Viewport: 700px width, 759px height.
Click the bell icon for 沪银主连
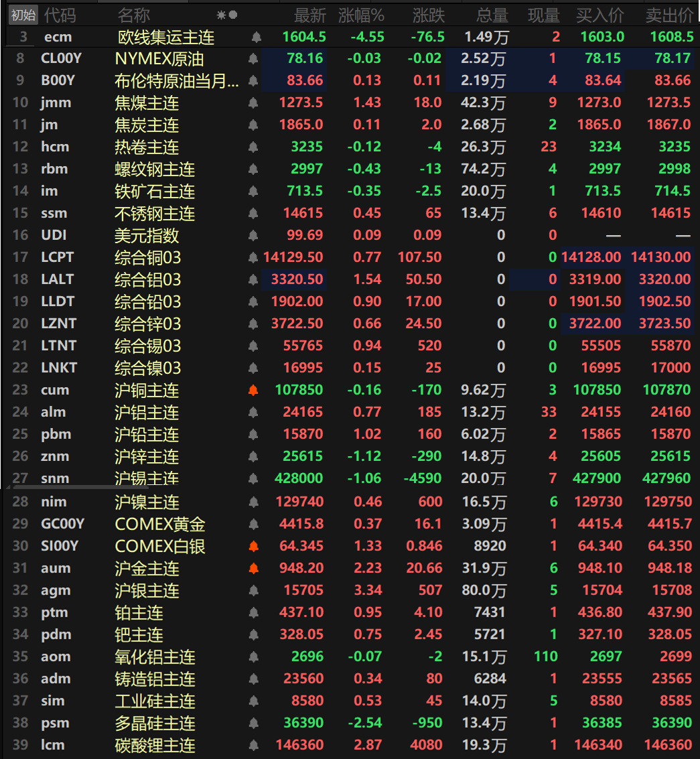pyautogui.click(x=253, y=591)
